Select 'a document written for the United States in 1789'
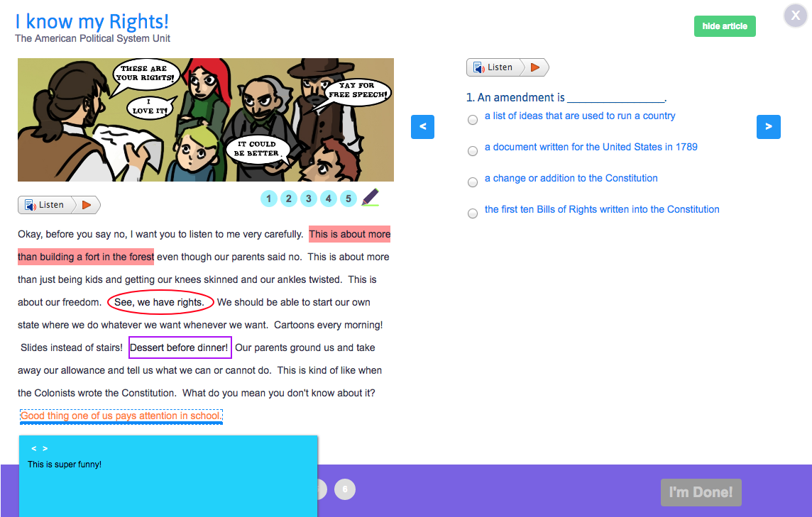This screenshot has width=812, height=517. click(473, 151)
